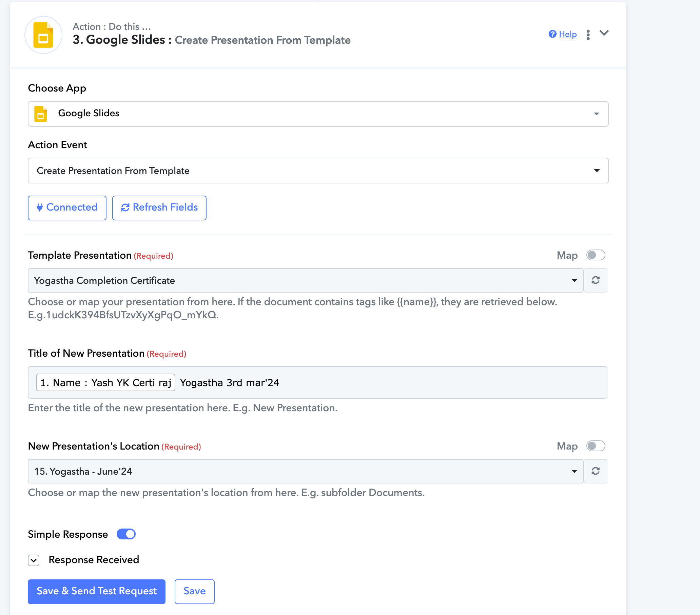The height and width of the screenshot is (615, 700).
Task: Refresh the New Presentation's Location list
Action: pos(596,471)
